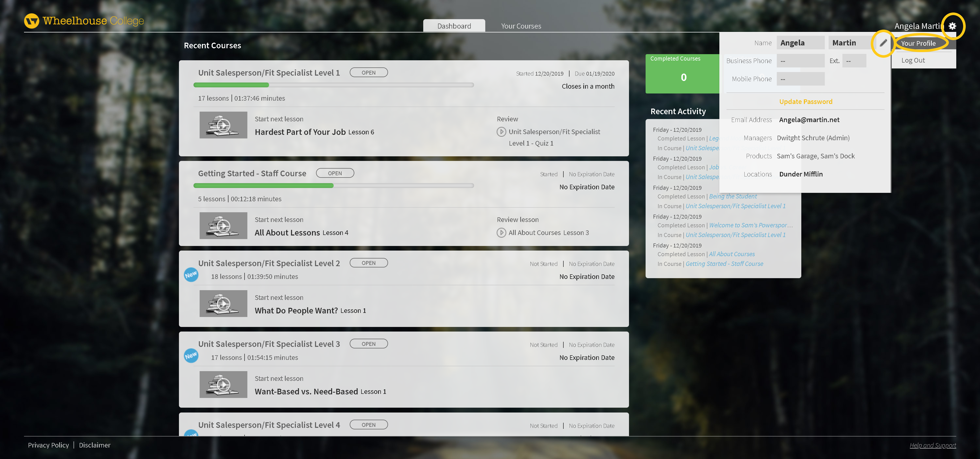Choose Your Profile menu item
The image size is (980, 459).
click(918, 43)
